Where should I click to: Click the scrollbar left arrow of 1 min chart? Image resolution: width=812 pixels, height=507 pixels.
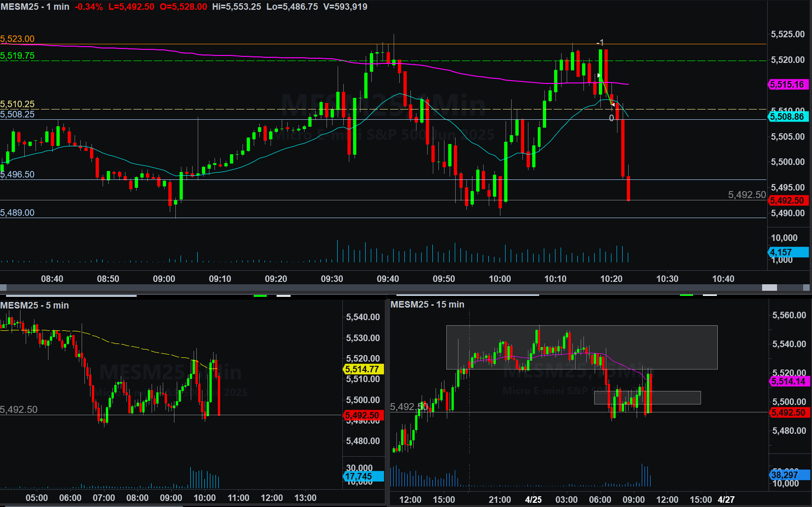tap(3, 288)
